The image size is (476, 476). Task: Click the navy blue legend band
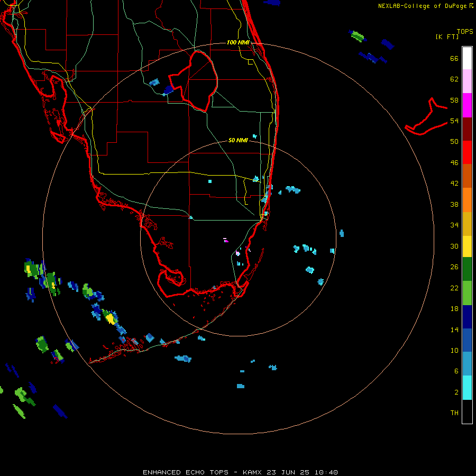click(x=467, y=317)
